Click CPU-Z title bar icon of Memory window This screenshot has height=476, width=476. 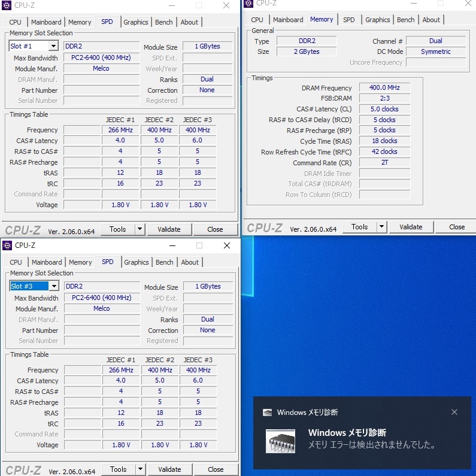pyautogui.click(x=248, y=4)
